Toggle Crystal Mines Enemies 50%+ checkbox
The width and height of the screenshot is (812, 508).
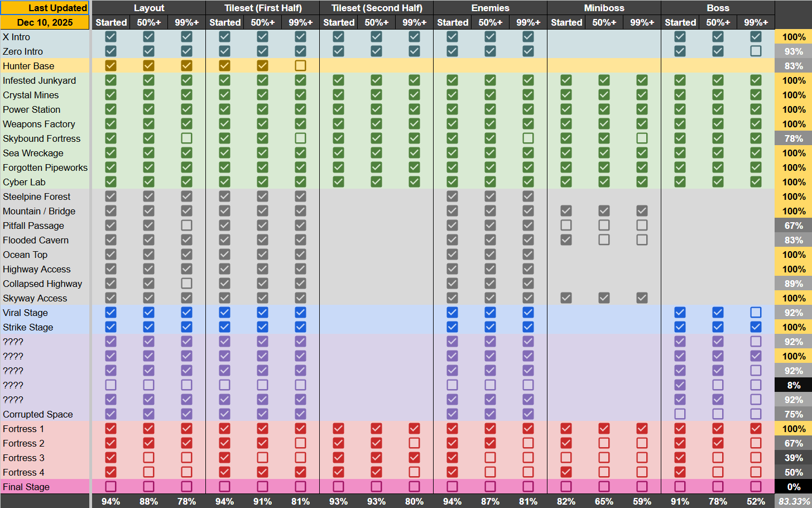(490, 95)
